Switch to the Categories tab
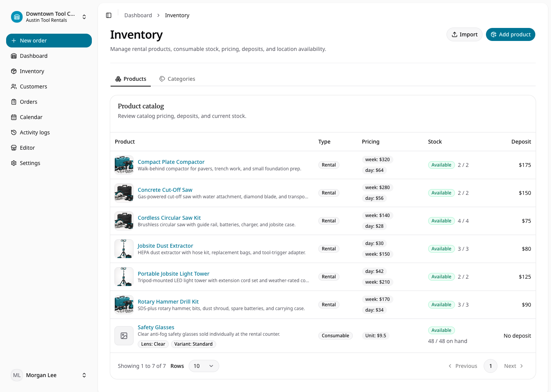Viewport: 551px width, 392px height. click(x=177, y=79)
